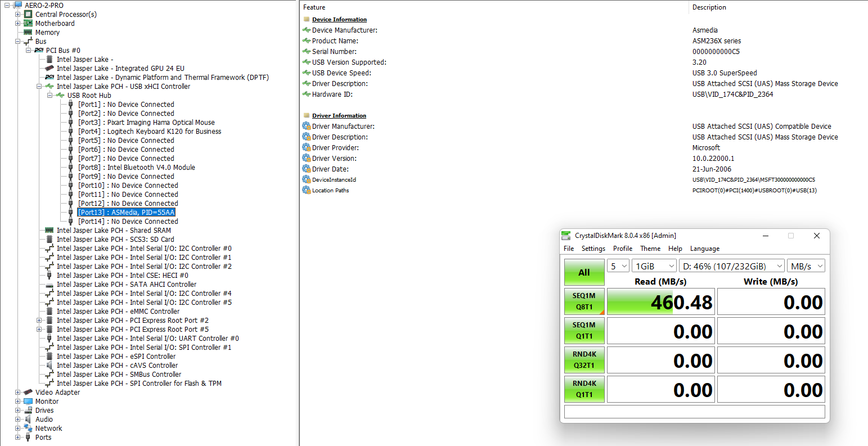868x446 pixels.
Task: Expand the Drives tree node
Action: [18, 410]
